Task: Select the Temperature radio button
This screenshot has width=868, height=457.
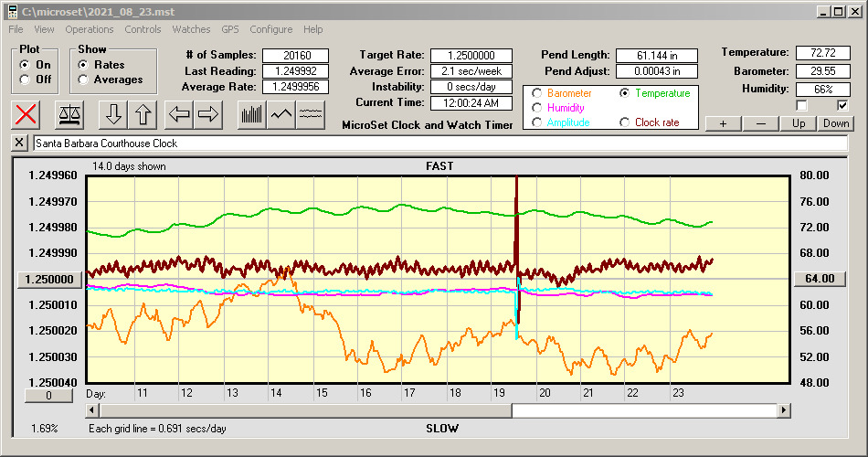Action: (x=624, y=93)
